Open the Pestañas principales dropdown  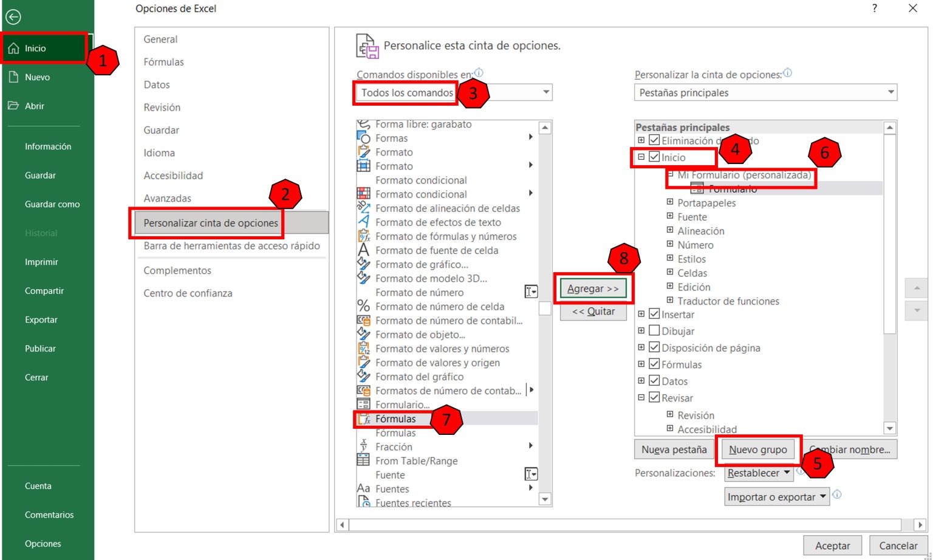pyautogui.click(x=890, y=92)
